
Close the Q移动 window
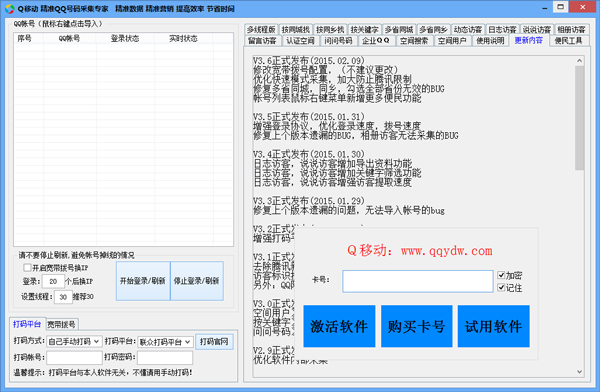582,7
